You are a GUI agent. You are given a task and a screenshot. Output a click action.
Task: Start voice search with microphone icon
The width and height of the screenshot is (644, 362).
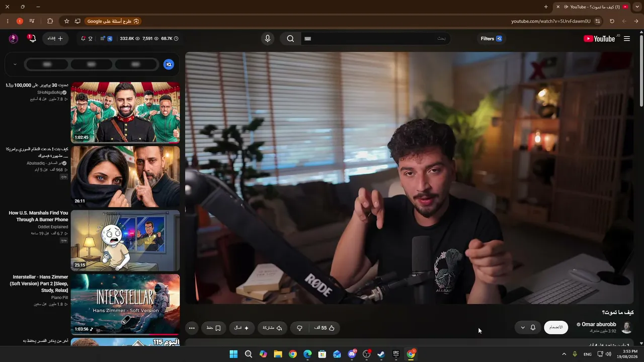pyautogui.click(x=268, y=39)
